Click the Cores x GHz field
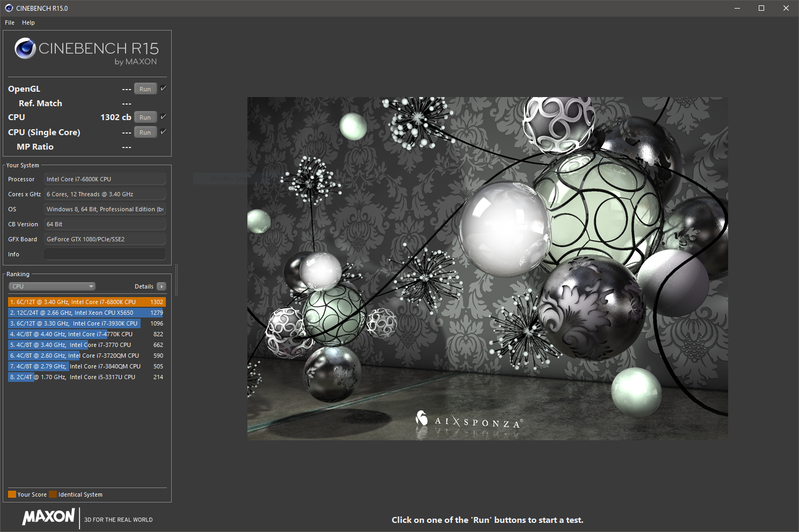The width and height of the screenshot is (799, 532). pos(105,194)
